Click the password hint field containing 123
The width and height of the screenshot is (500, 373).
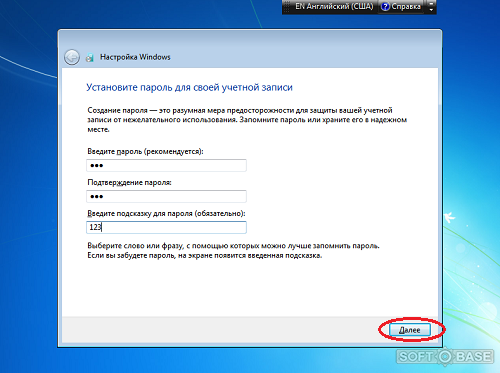coord(166,227)
